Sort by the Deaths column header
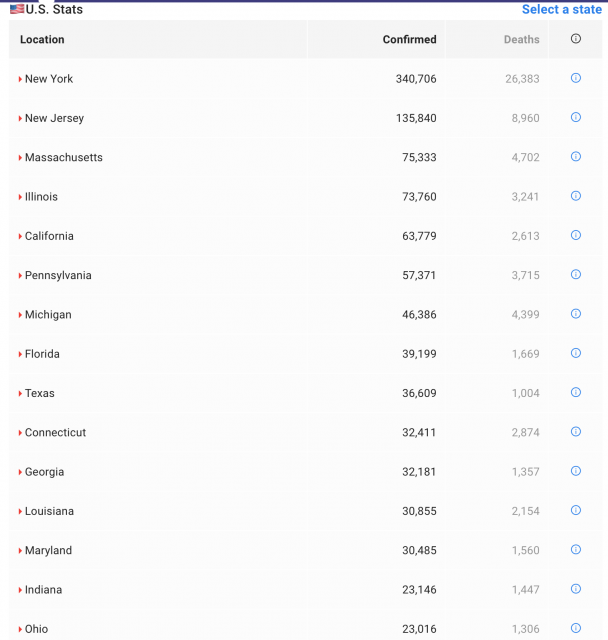 click(x=521, y=40)
